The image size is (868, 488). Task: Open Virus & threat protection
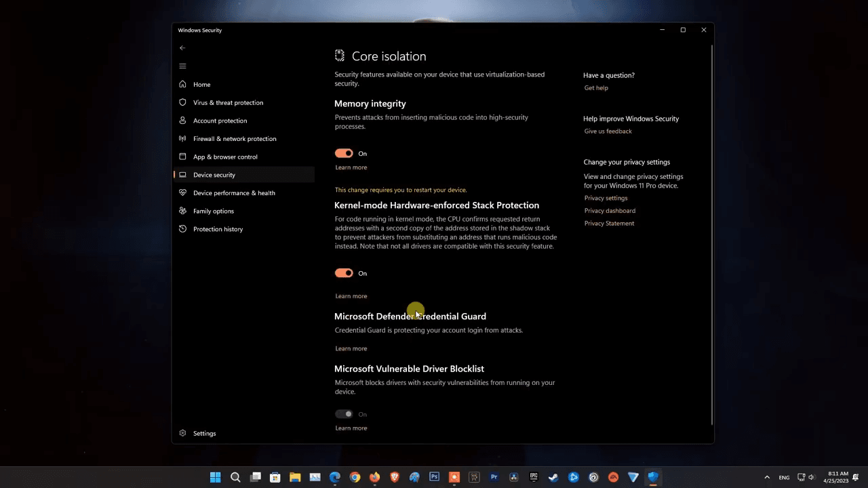coord(244,102)
